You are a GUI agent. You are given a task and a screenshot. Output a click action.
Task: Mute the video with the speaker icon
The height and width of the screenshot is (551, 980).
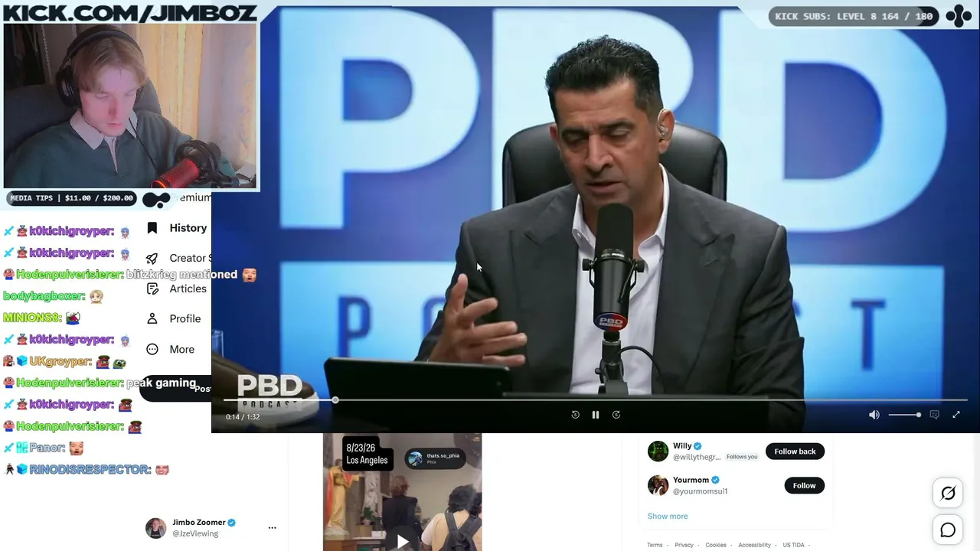[x=874, y=415]
